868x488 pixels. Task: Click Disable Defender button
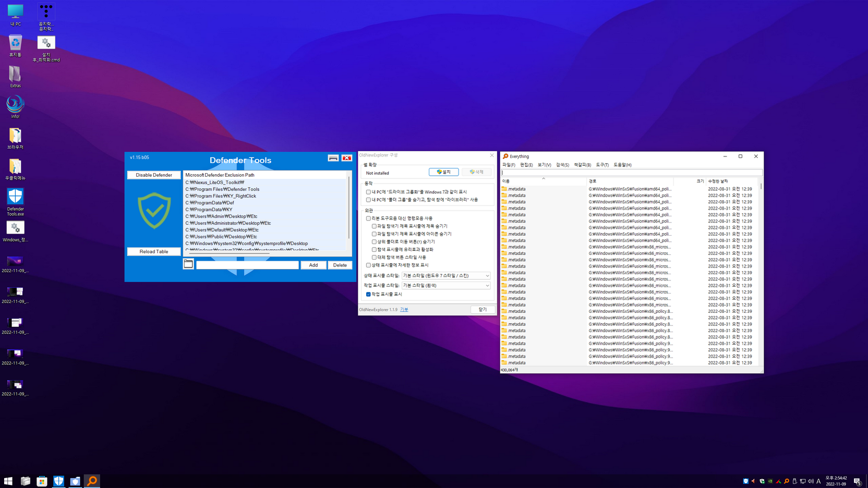coord(154,175)
